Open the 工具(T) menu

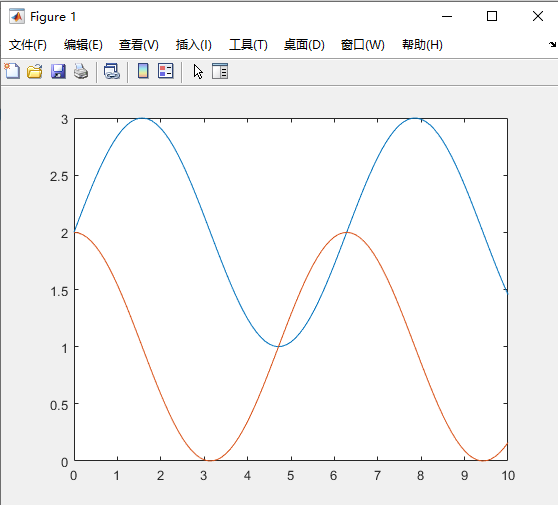248,45
